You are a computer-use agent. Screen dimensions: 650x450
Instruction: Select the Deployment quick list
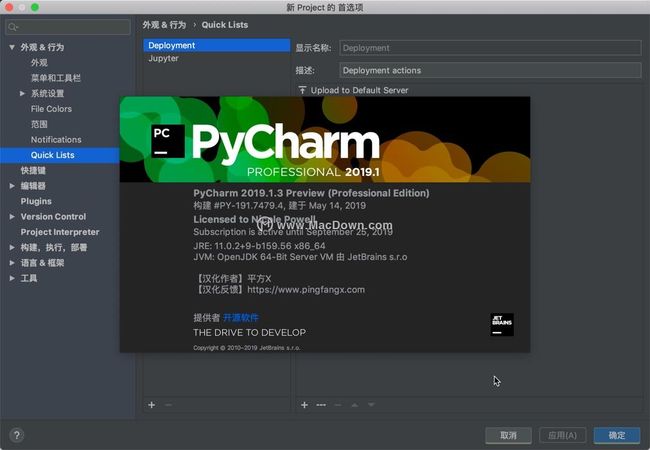[216, 45]
